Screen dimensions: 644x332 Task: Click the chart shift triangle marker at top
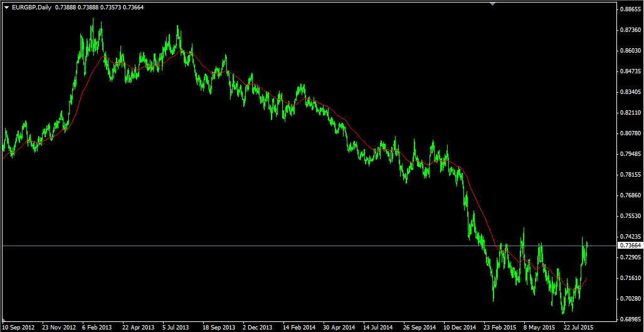coord(494,4)
